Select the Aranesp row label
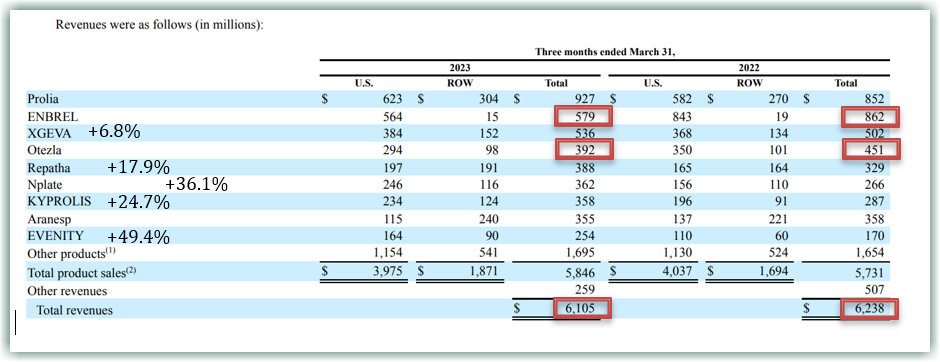Viewport: 940px width, 362px height. pos(49,219)
